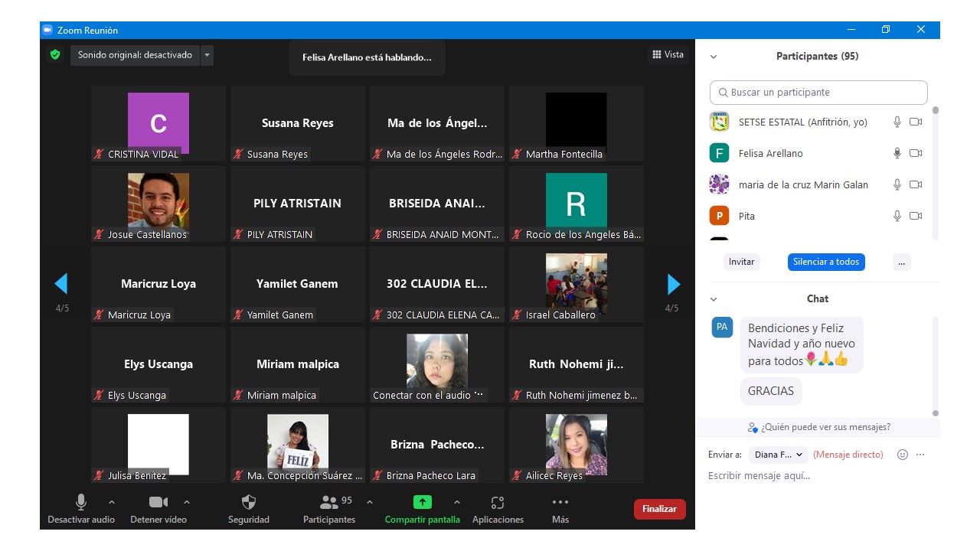Click ¿Quién puede ver sus mensajes? link
Screen dimensions: 980x551
pos(825,427)
